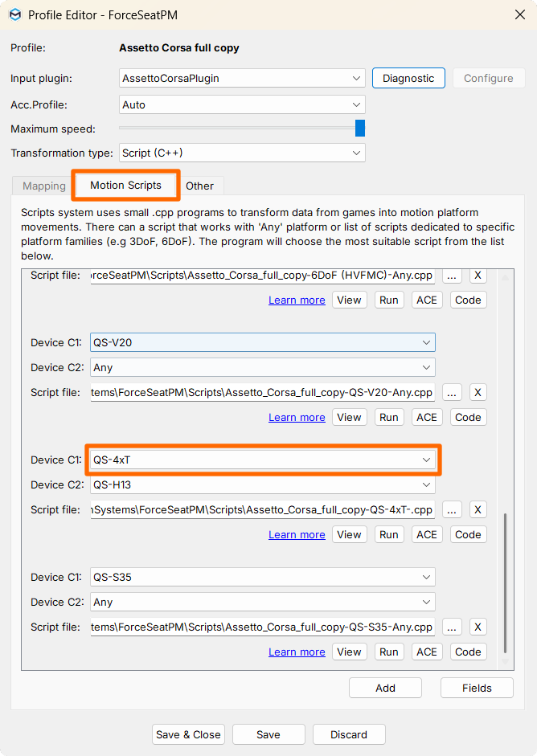The width and height of the screenshot is (537, 756).
Task: Click the scripts list vertical scrollbar thumb
Action: [x=505, y=583]
